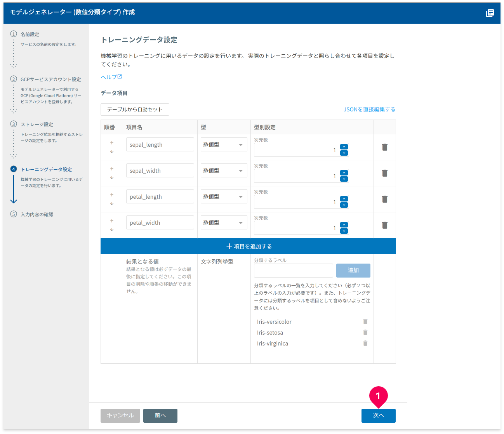The width and height of the screenshot is (504, 434).
Task: Edit the sepal_width name field
Action: pyautogui.click(x=160, y=170)
